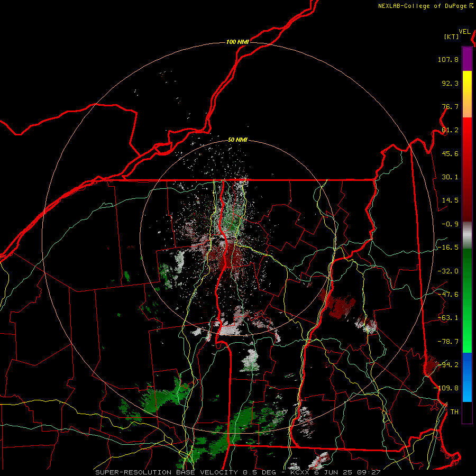Click the -16.5 velocity scale value

point(448,248)
